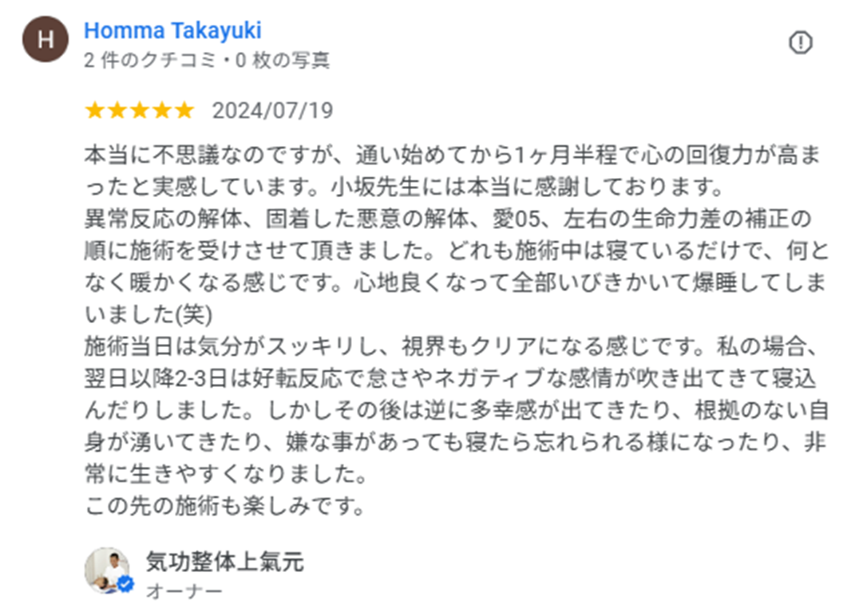Click the report review exclamation icon

(800, 42)
